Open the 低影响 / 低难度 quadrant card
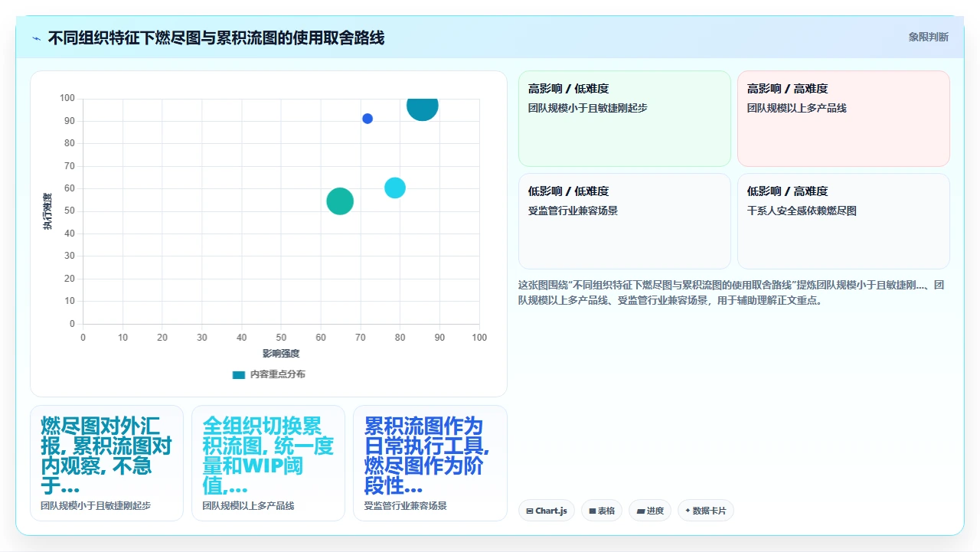The height and width of the screenshot is (552, 980). pyautogui.click(x=625, y=221)
